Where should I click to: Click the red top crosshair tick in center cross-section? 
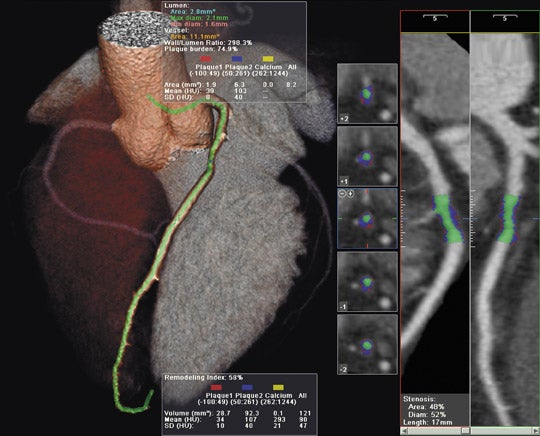click(x=367, y=191)
